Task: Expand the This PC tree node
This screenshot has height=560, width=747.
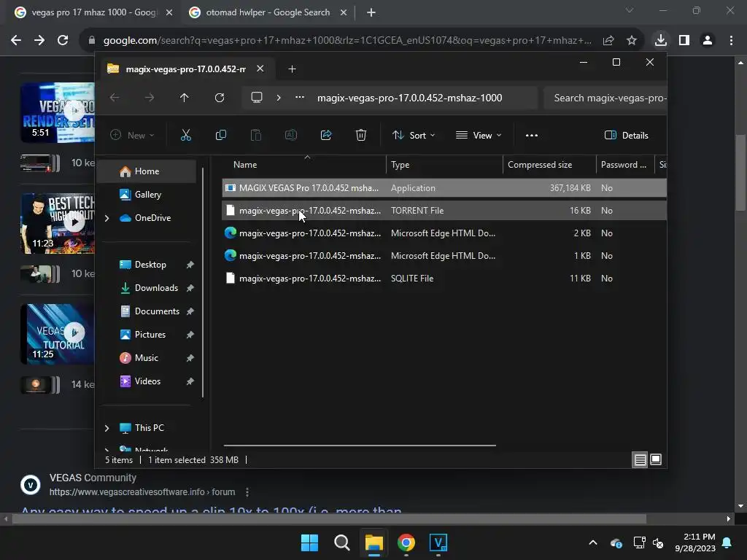Action: [x=107, y=428]
